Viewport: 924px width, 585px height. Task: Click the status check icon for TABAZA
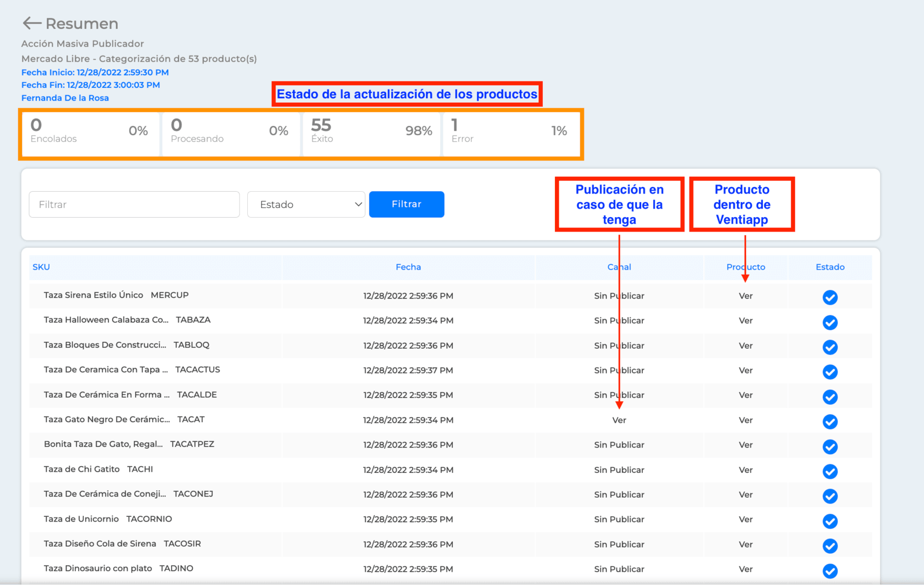coord(830,322)
